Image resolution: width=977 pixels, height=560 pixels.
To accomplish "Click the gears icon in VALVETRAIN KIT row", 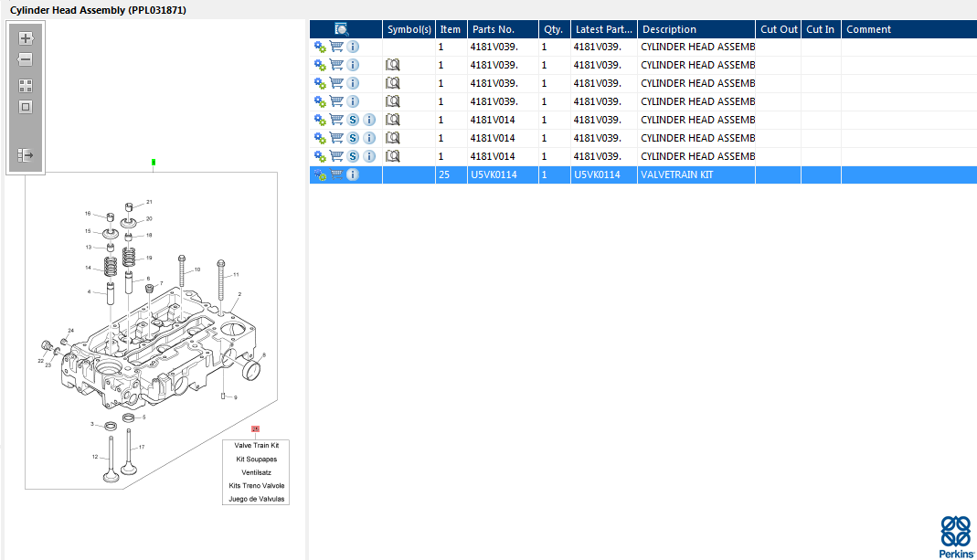I will (x=320, y=175).
